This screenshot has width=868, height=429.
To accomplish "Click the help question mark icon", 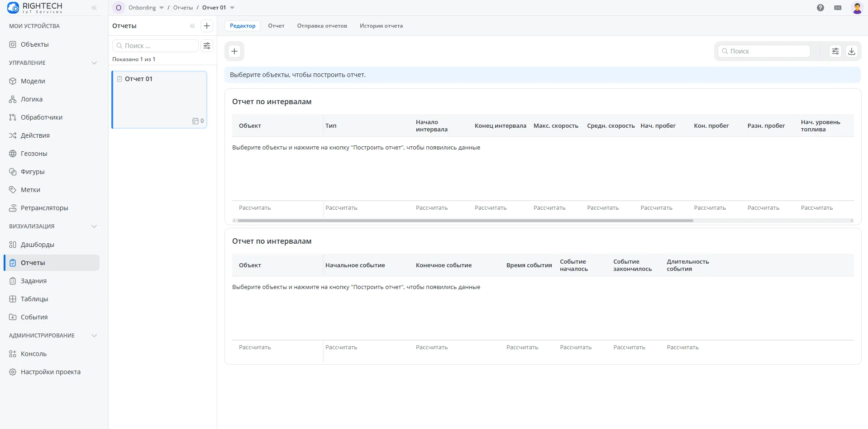I will pyautogui.click(x=820, y=8).
